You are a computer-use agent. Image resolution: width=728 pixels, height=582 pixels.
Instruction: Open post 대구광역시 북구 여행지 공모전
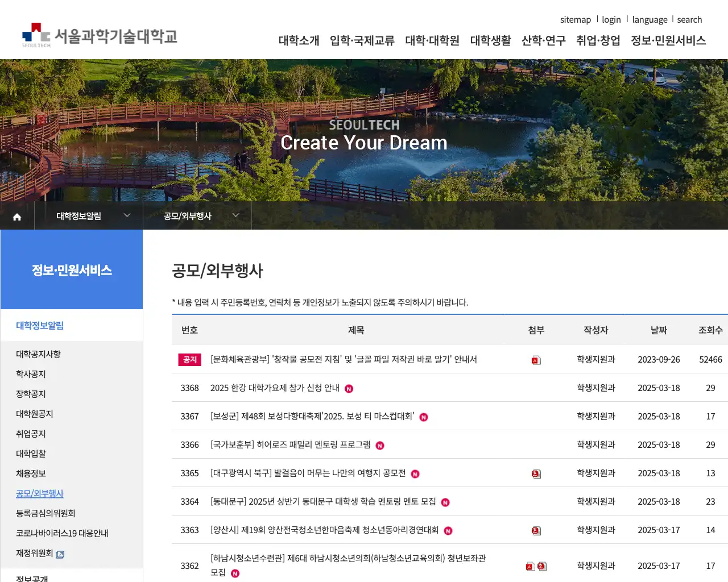point(308,473)
